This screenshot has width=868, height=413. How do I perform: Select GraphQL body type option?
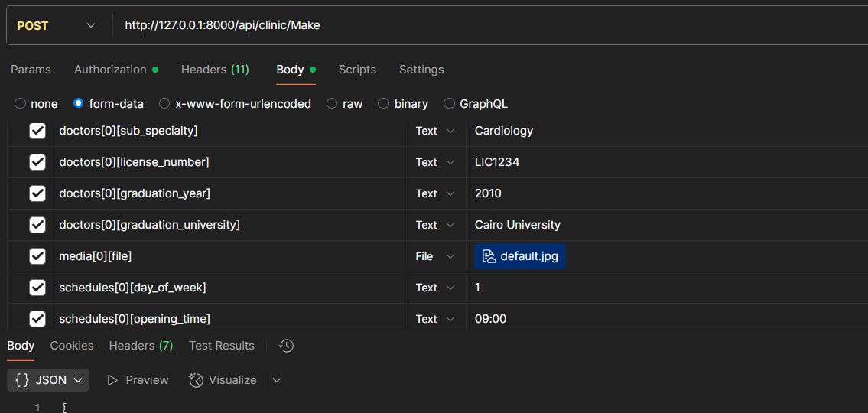click(449, 104)
